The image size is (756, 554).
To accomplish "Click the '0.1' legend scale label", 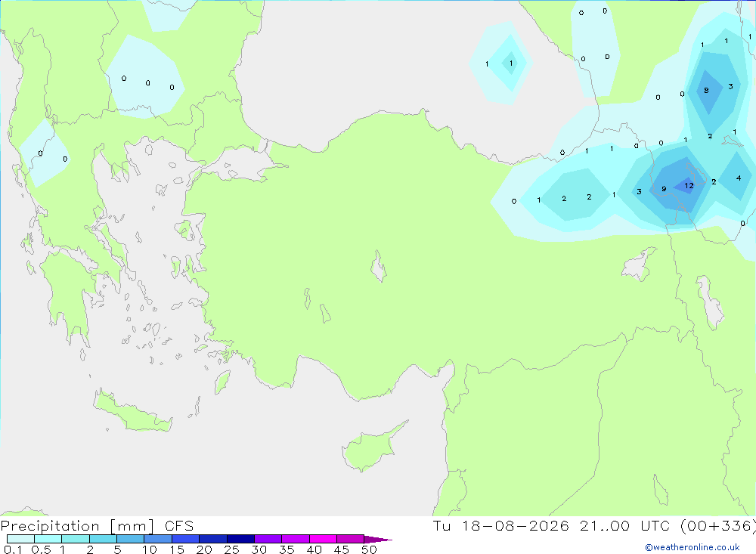I will tap(13, 549).
